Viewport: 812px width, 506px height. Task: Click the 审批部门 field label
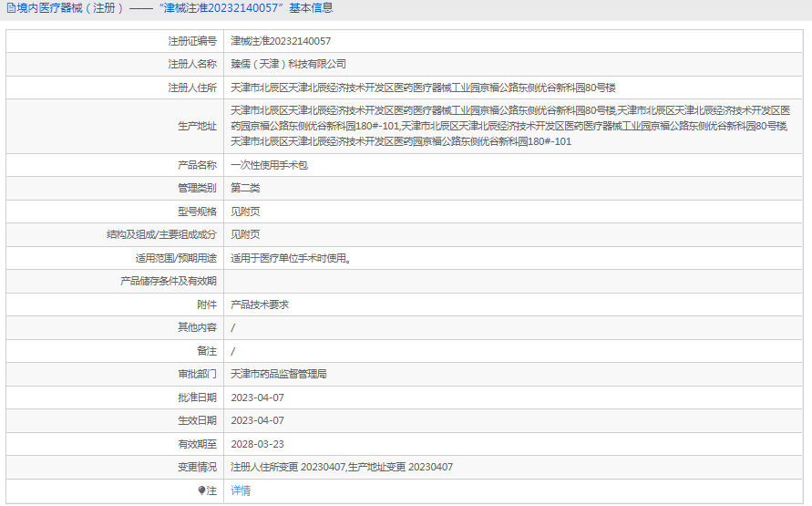(197, 374)
